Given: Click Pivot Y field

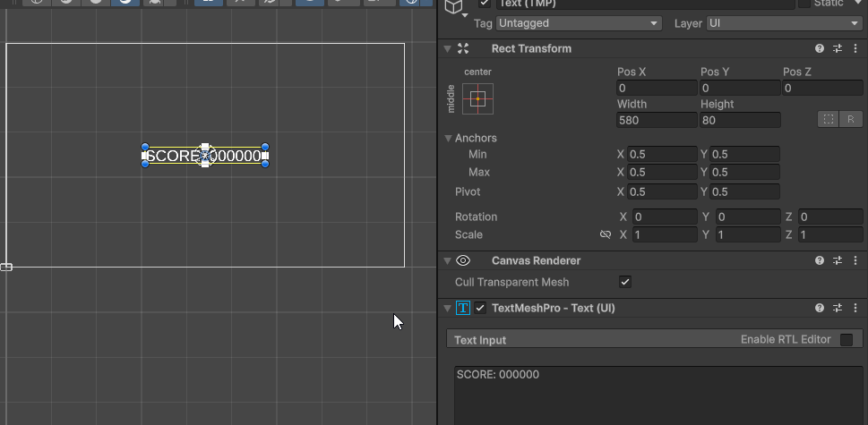Looking at the screenshot, I should pos(744,191).
